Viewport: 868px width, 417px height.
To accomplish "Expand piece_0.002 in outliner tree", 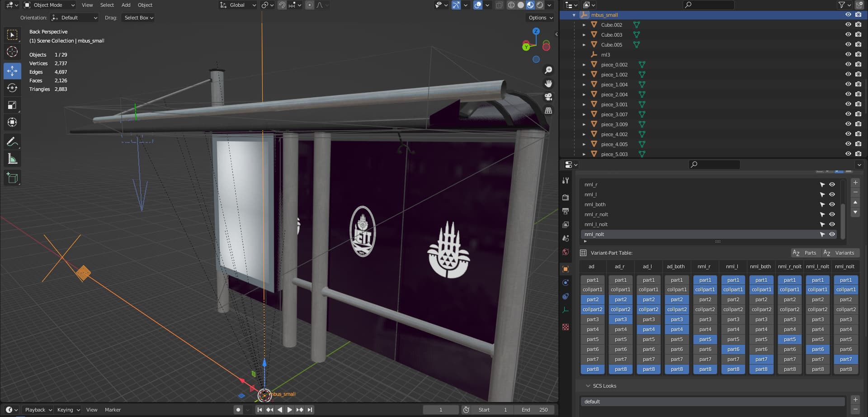I will tap(584, 65).
